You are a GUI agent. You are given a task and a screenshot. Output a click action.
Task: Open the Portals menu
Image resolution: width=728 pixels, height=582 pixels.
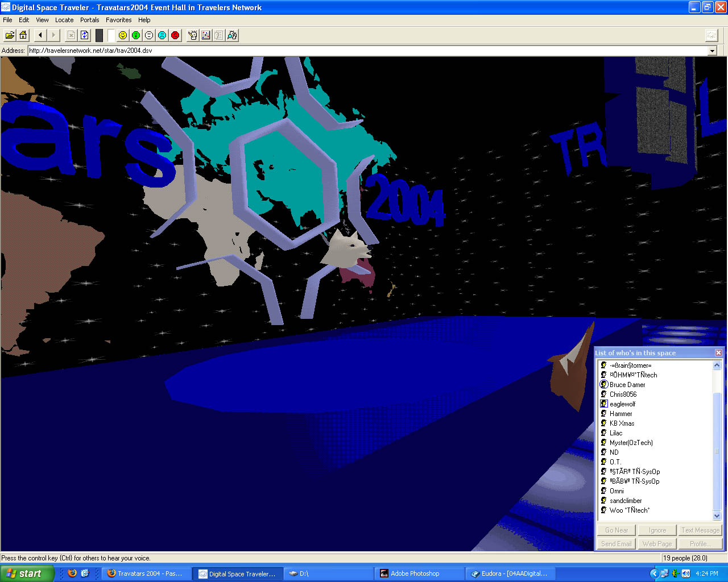(x=89, y=20)
